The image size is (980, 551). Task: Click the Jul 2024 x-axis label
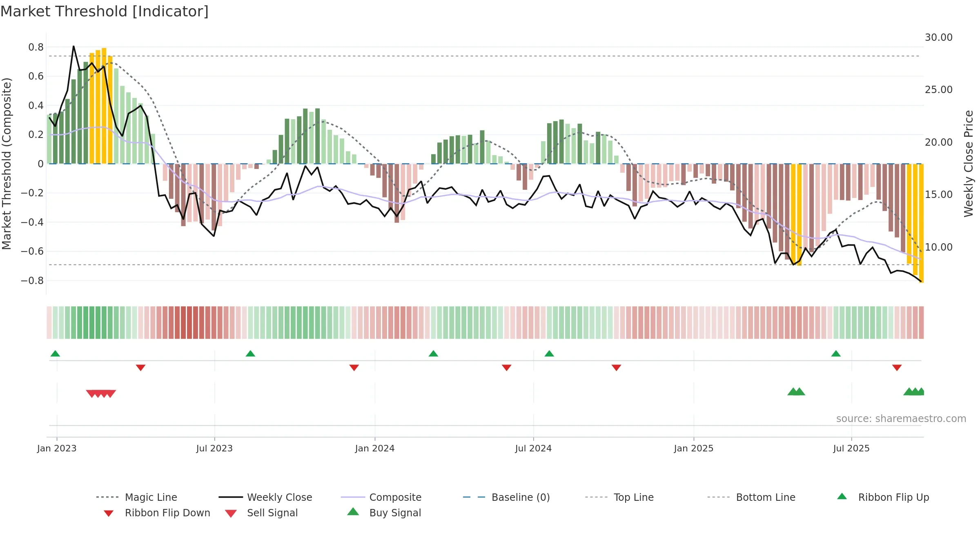point(533,449)
